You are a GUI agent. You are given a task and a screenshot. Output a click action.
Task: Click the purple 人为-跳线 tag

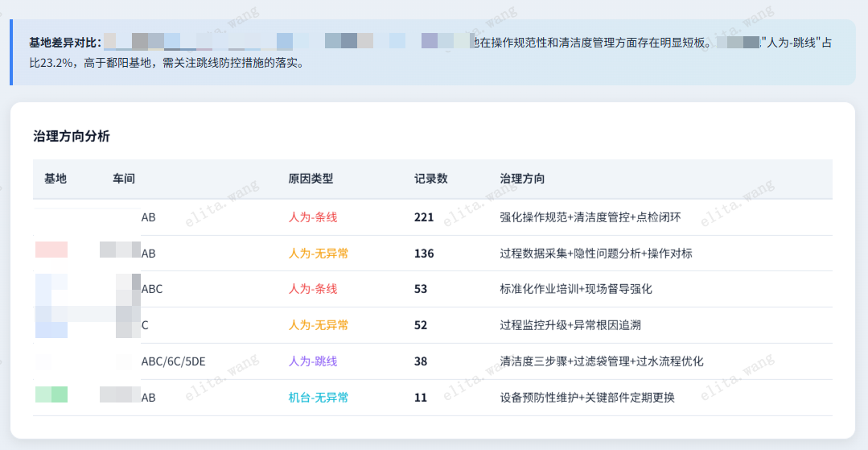(313, 361)
